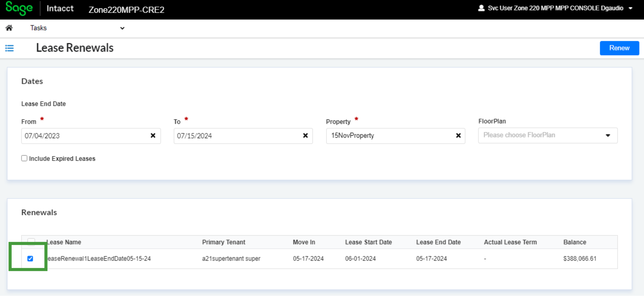Image resolution: width=644 pixels, height=296 pixels.
Task: Click the Intacct product label
Action: tap(60, 8)
